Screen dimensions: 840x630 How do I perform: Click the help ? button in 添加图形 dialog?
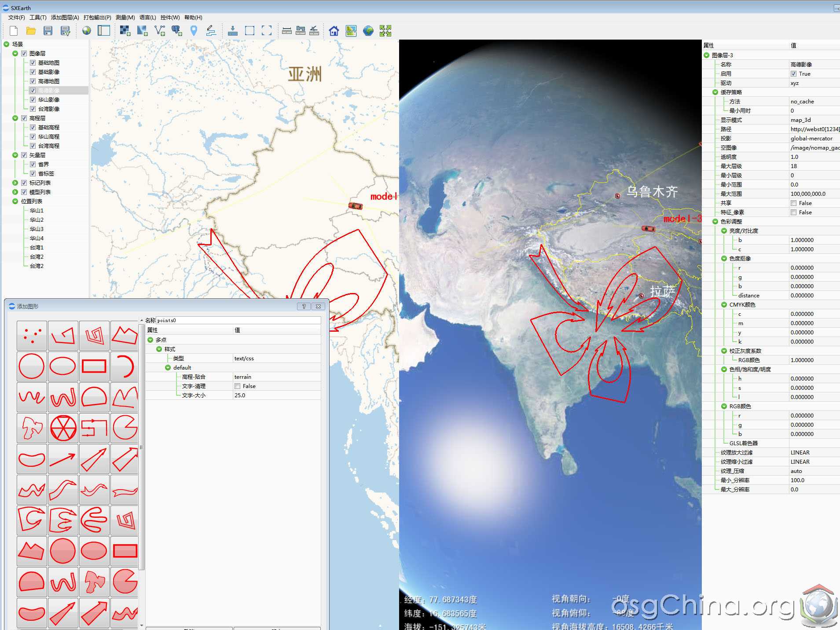pos(304,306)
